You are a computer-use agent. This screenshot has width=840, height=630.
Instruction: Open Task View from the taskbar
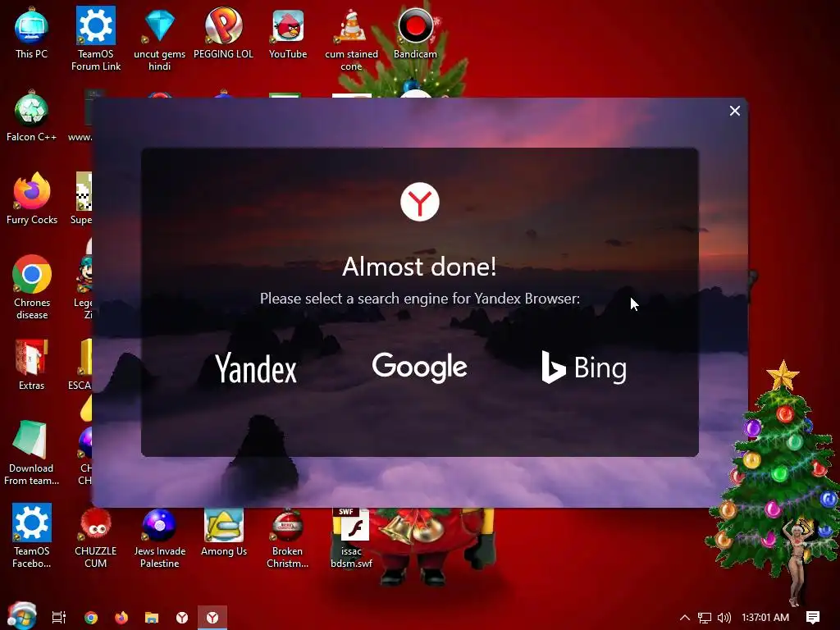coord(59,618)
